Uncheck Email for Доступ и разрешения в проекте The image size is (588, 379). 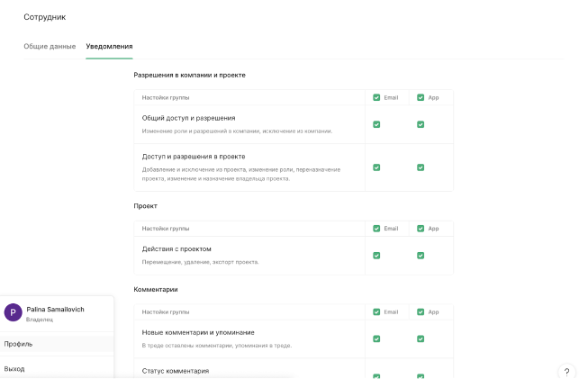coord(376,167)
